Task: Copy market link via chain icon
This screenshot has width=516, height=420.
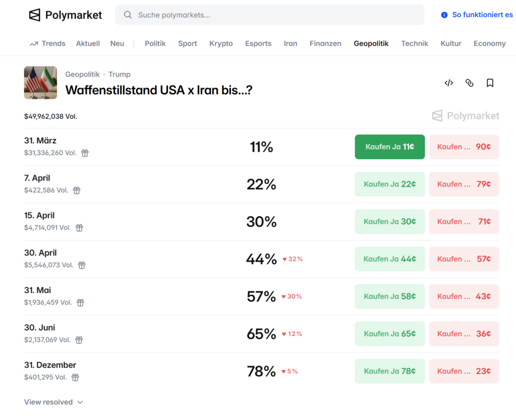Action: (469, 83)
